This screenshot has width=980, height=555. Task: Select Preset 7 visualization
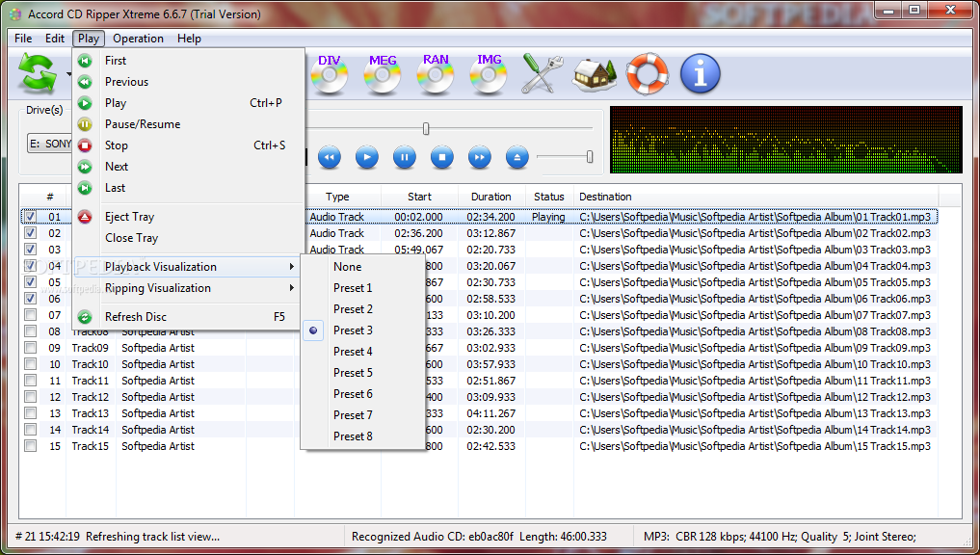click(362, 415)
